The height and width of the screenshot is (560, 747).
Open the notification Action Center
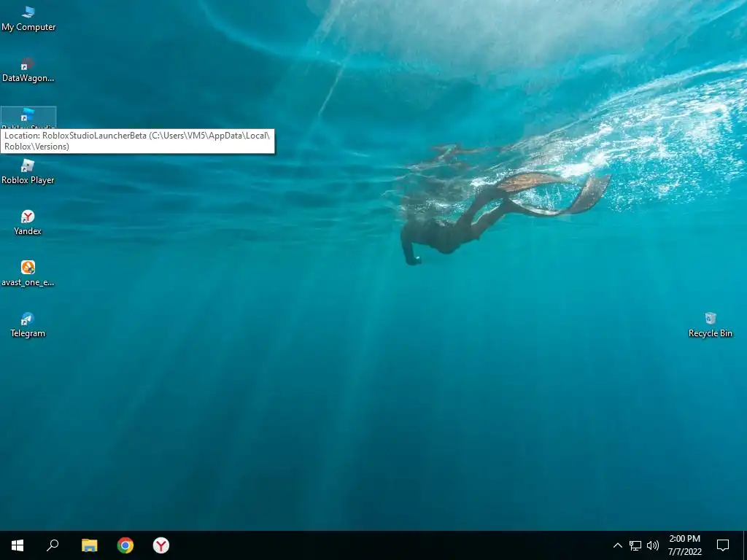point(723,545)
